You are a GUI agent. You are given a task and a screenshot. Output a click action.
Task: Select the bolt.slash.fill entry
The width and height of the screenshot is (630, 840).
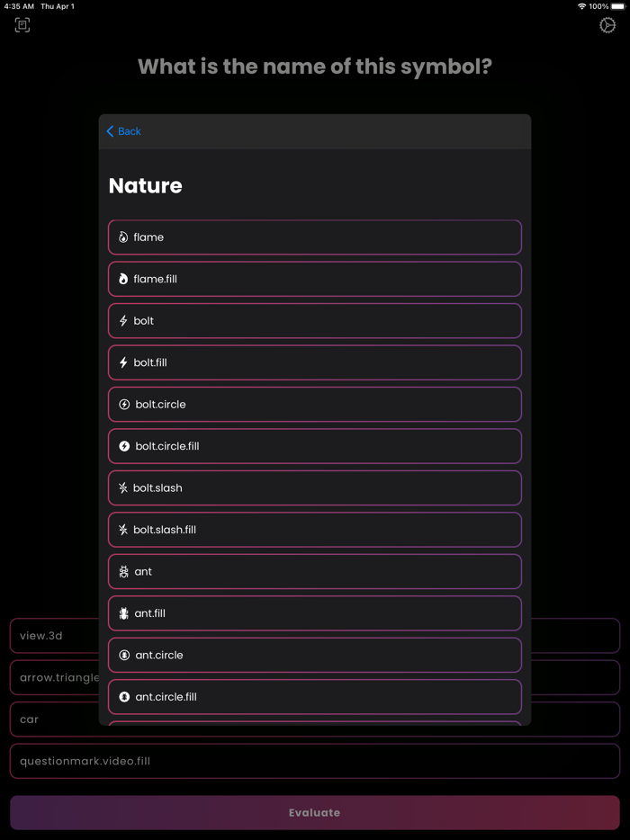tap(315, 530)
